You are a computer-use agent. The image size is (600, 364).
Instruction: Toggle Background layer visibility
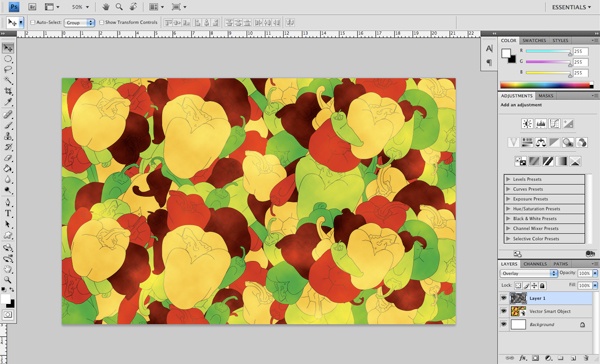[x=504, y=324]
